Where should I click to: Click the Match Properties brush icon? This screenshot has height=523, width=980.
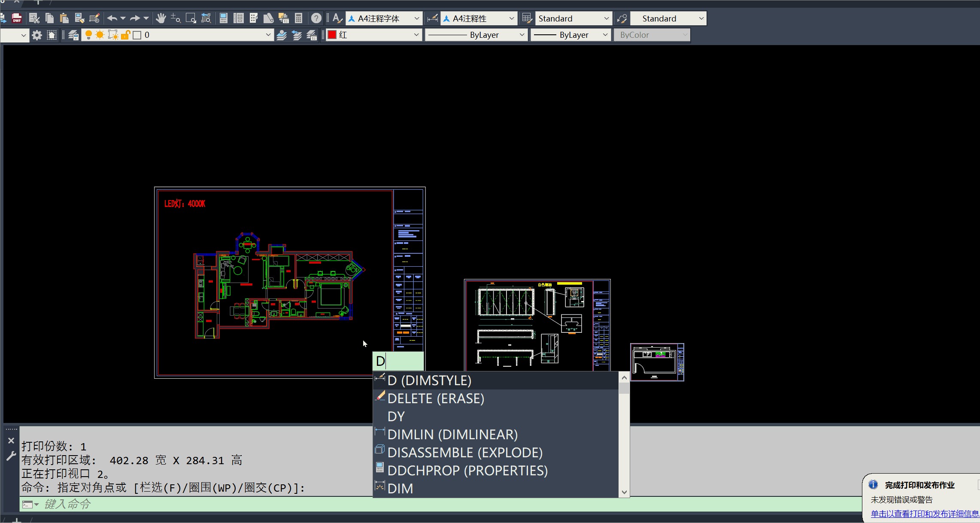click(79, 18)
